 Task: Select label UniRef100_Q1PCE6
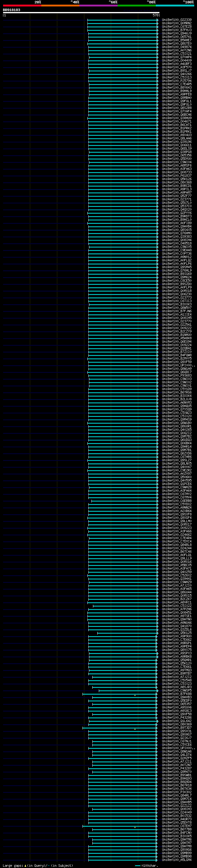pyautogui.click(x=176, y=484)
